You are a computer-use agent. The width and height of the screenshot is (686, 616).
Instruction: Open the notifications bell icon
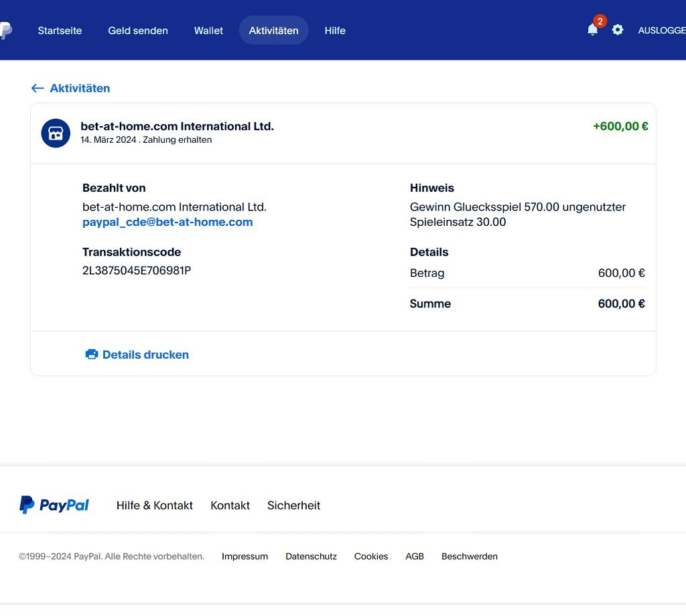592,30
